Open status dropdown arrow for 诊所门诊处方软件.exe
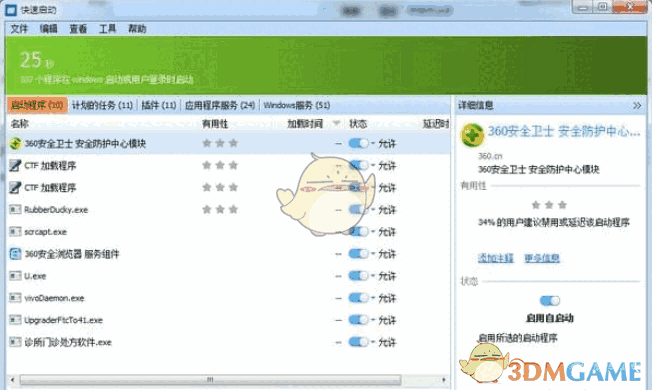652x390 pixels. (373, 342)
